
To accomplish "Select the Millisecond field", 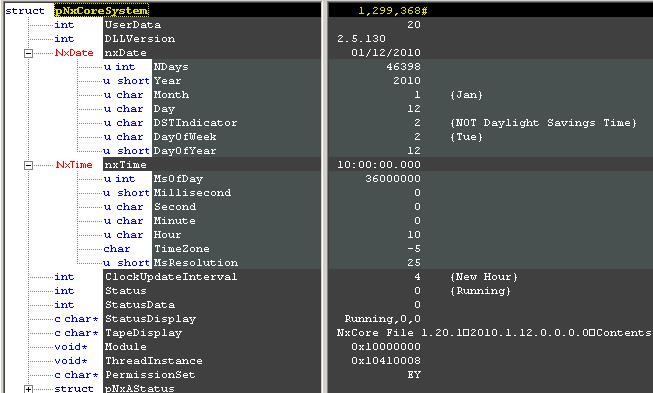I will [x=192, y=193].
